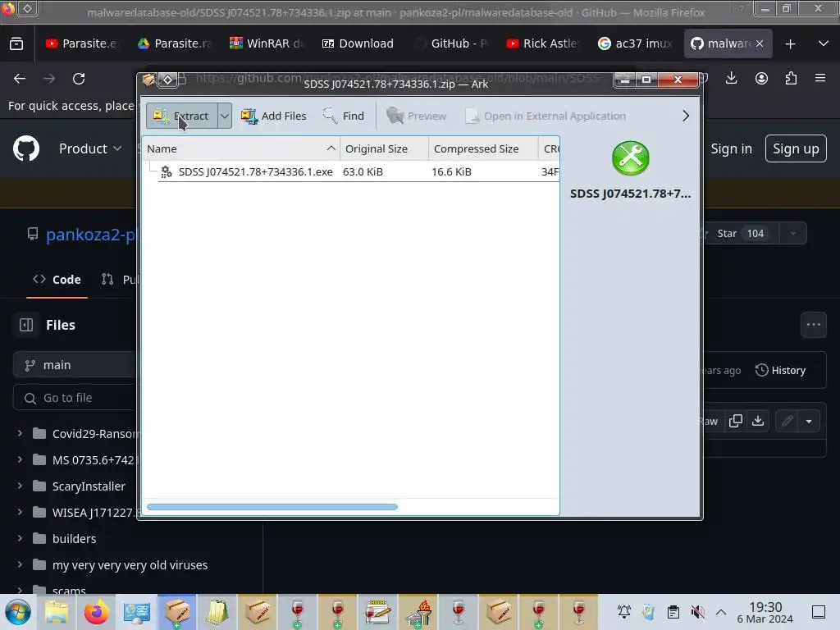Sort by Compressed Size column header
This screenshot has width=840, height=630.
pyautogui.click(x=483, y=149)
